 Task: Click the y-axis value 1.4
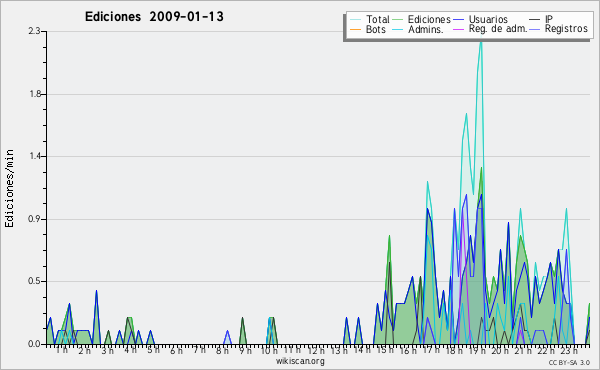pyautogui.click(x=35, y=156)
